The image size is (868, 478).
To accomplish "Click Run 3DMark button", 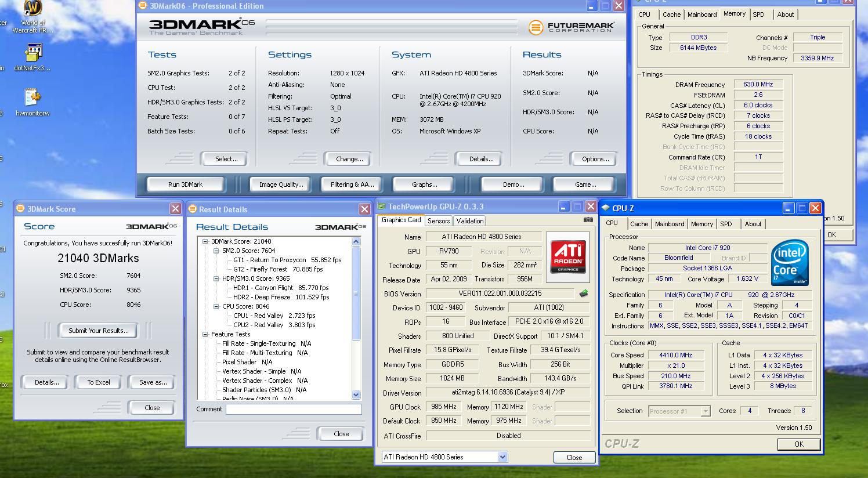I will pos(185,184).
